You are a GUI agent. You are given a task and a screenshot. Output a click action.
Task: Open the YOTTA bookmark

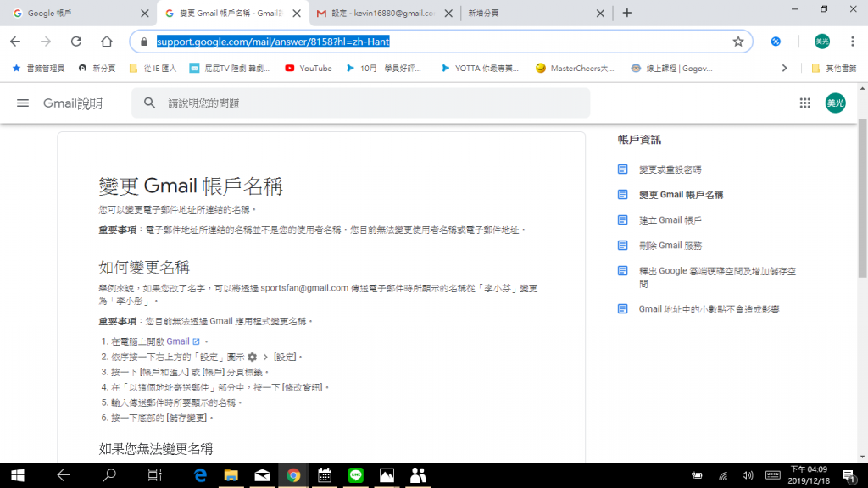pos(480,69)
